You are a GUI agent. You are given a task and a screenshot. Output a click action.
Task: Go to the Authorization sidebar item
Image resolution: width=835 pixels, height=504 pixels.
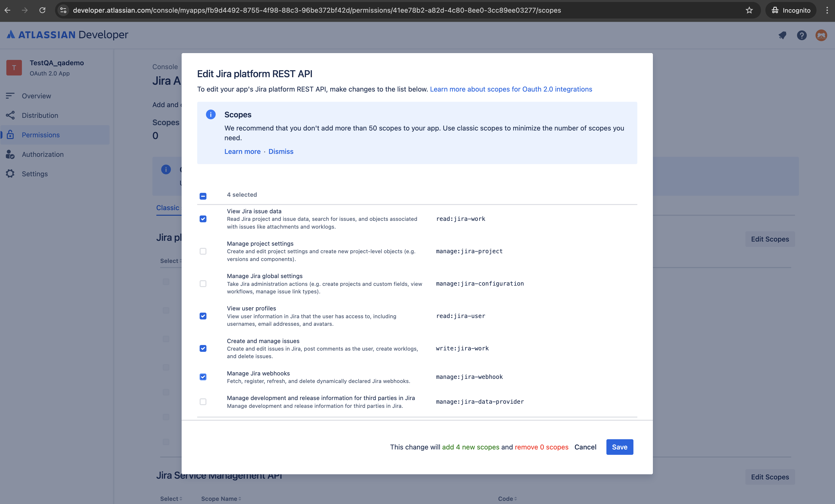click(43, 154)
